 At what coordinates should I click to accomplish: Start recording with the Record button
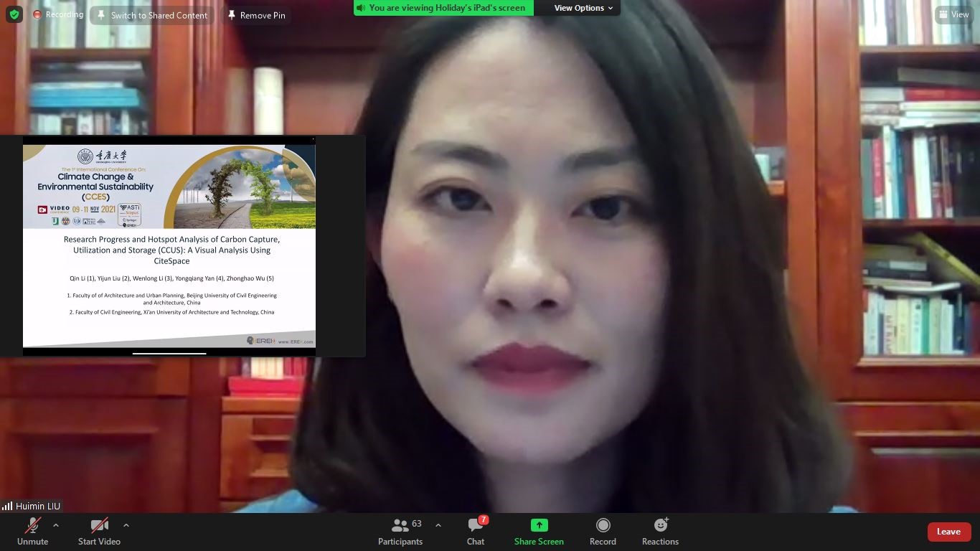[x=603, y=532]
